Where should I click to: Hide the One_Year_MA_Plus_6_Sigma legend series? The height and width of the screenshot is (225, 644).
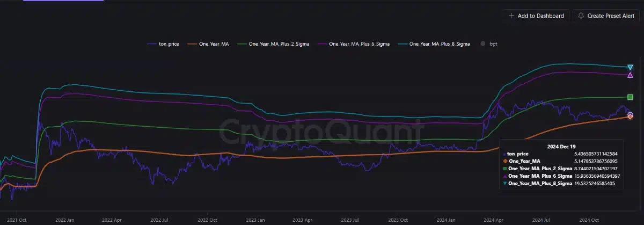pos(358,44)
